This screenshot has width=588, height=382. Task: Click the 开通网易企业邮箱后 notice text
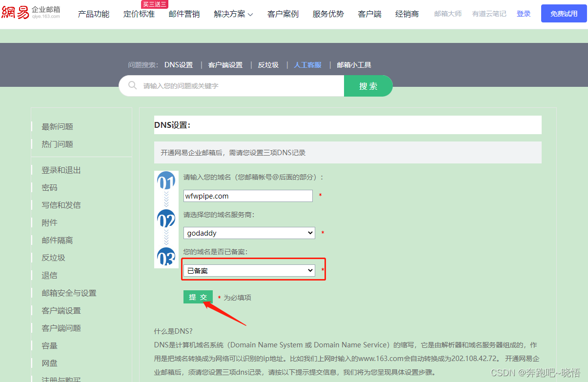pyautogui.click(x=233, y=153)
